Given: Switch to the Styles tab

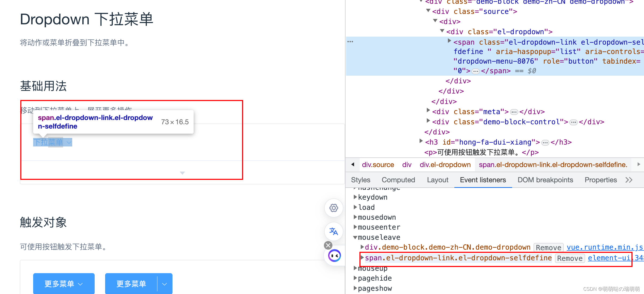Looking at the screenshot, I should coord(361,180).
